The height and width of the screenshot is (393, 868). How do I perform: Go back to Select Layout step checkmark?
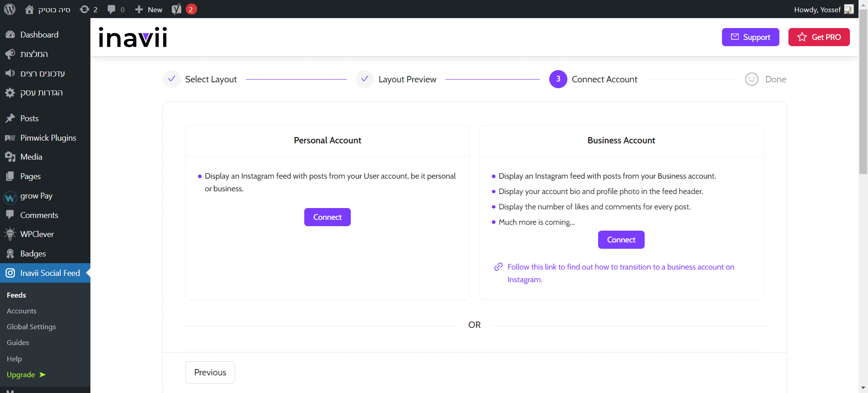click(172, 79)
